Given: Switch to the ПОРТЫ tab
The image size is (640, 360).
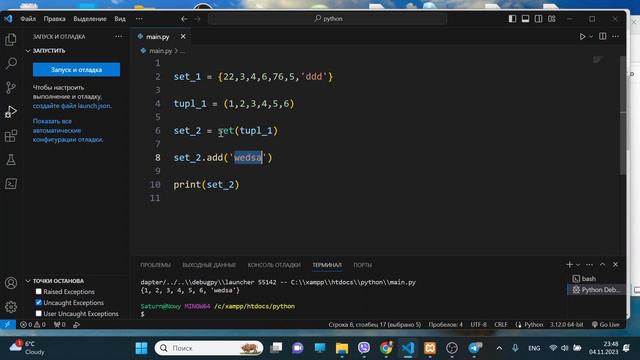Looking at the screenshot, I should [x=362, y=265].
